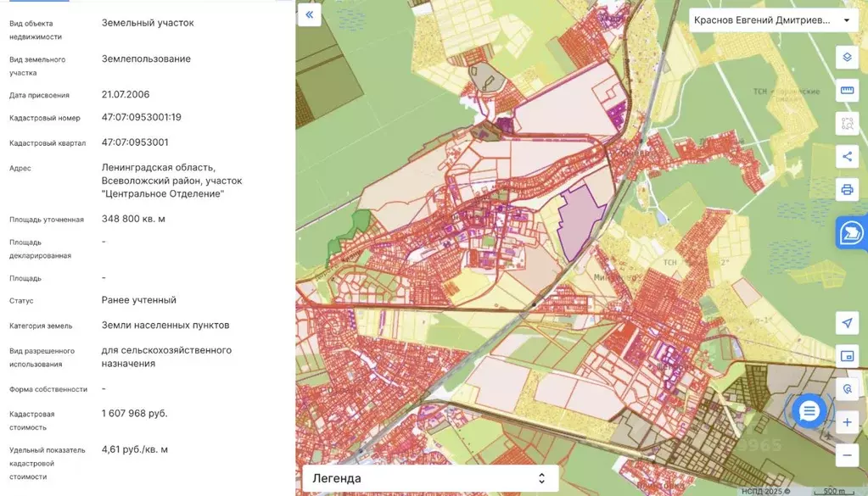Screen dimensions: 868x496
Task: Open the Краснов Евгений Дмитриевич user dropdown
Action: [x=773, y=20]
